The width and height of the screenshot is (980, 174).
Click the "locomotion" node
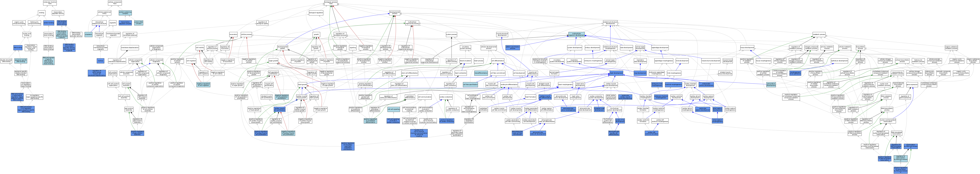point(234,35)
